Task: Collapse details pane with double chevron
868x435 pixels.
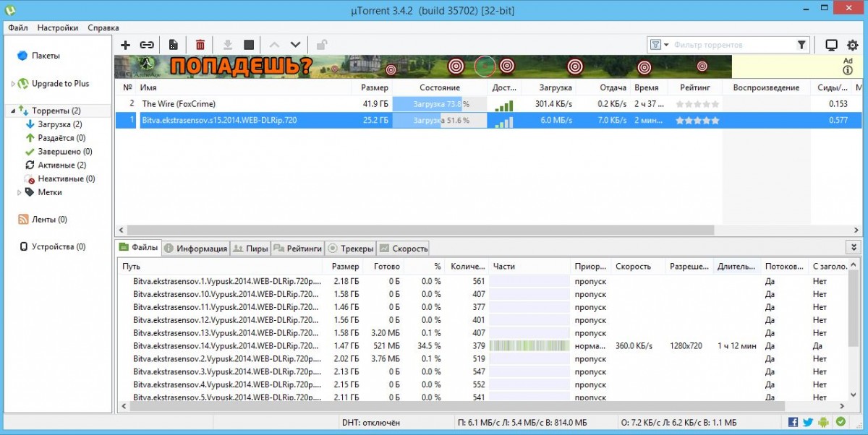Action: tap(854, 248)
